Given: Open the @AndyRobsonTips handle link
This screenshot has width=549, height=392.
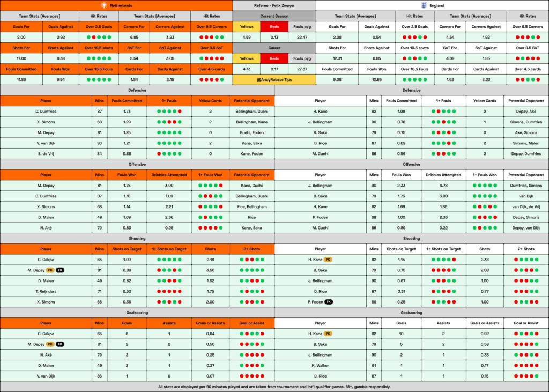Looking at the screenshot, I should [274, 79].
